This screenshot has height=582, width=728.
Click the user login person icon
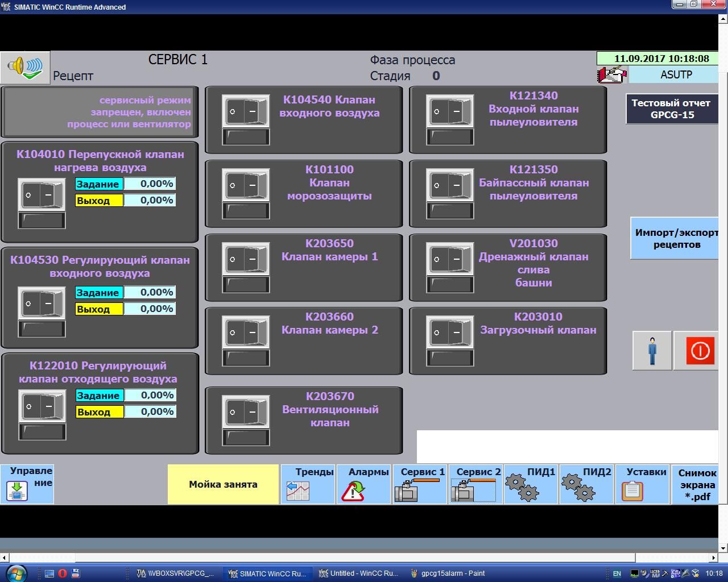[652, 351]
